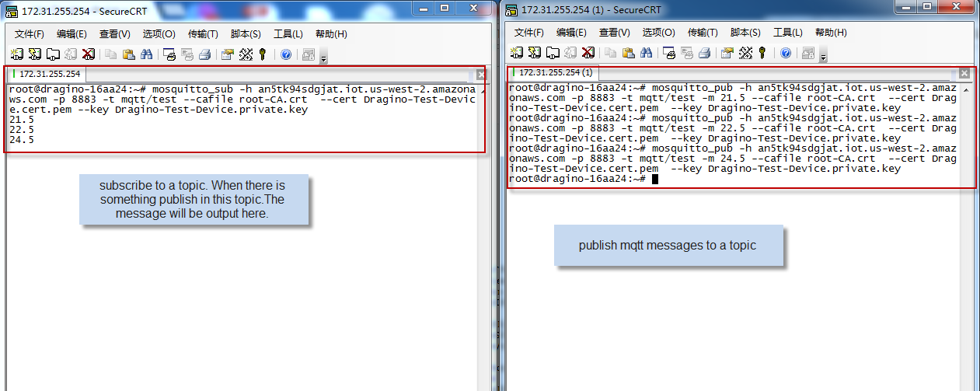Open 编辑(E) menu in right window
Image resolution: width=980 pixels, height=391 pixels.
(x=571, y=33)
